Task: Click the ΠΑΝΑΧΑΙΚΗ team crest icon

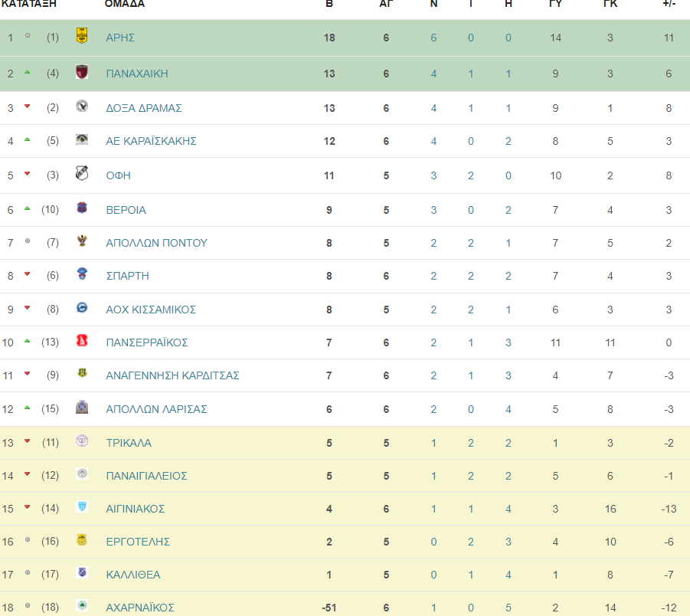Action: pos(82,71)
